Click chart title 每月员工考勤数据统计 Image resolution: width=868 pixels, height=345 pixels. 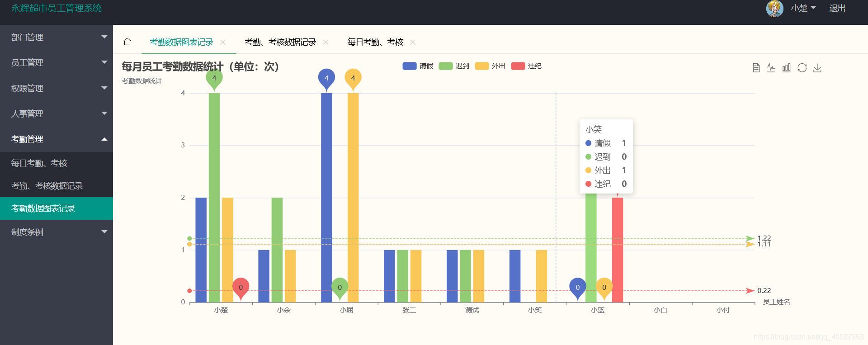click(200, 66)
